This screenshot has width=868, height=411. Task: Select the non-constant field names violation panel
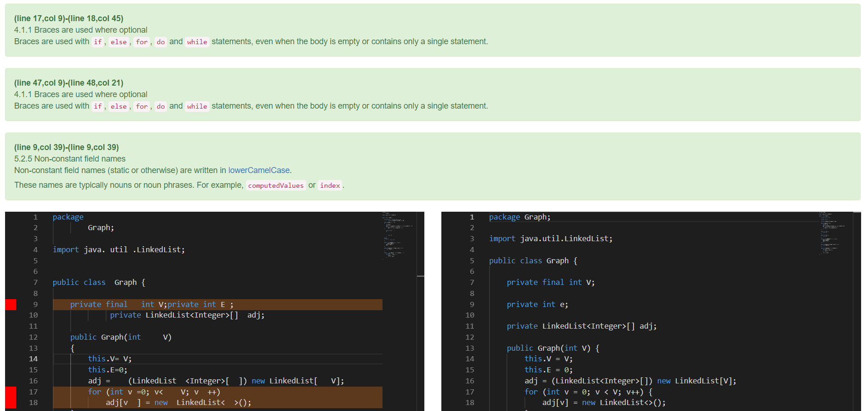(433, 167)
